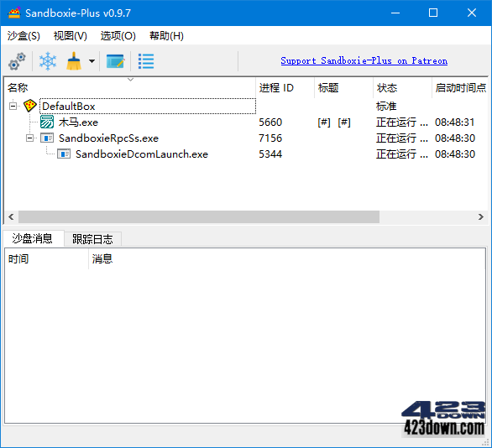Click the 消息 column header in messages
The image size is (492, 448).
point(287,259)
